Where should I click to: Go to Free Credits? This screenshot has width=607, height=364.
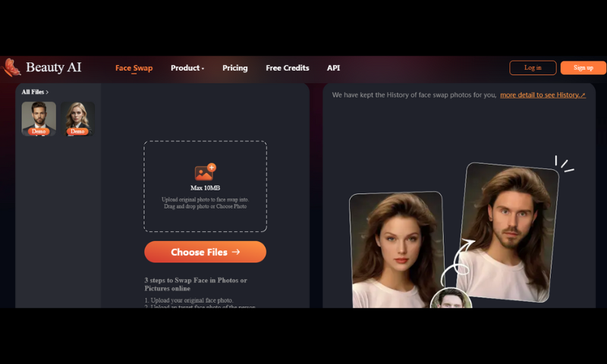(287, 68)
